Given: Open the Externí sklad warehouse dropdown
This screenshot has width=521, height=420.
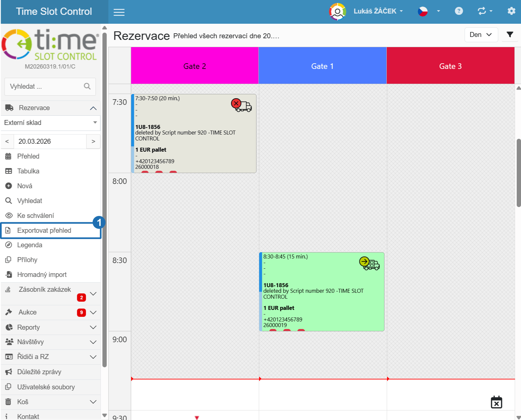Looking at the screenshot, I should pos(50,123).
